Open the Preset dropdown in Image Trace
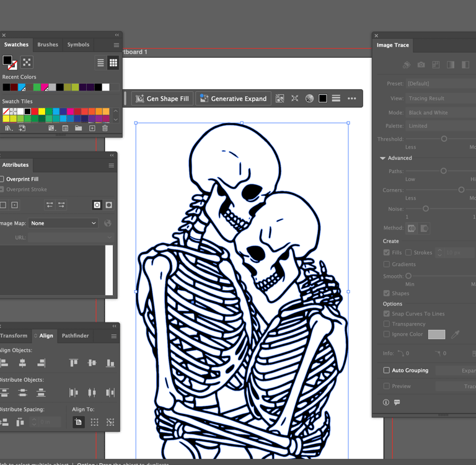The height and width of the screenshot is (465, 476). 441,84
